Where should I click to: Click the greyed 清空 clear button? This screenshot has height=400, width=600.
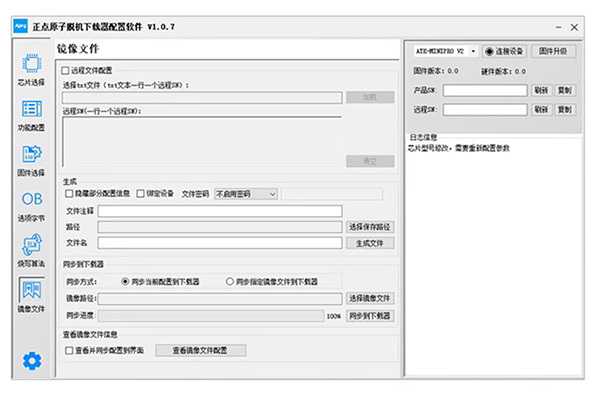tap(370, 161)
